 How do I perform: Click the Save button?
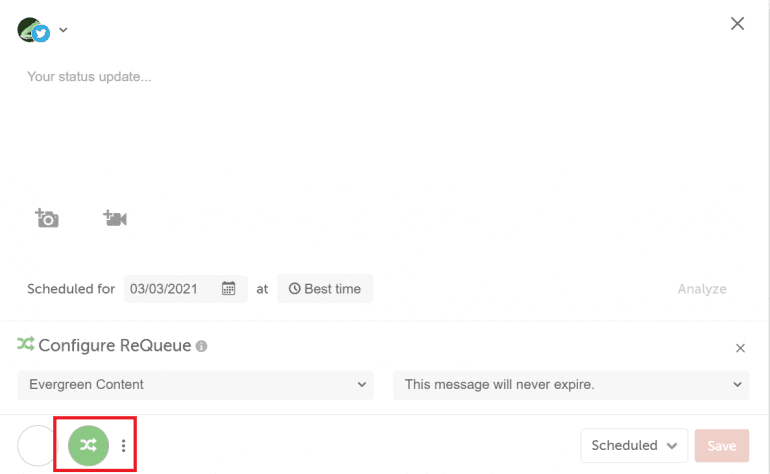pyautogui.click(x=722, y=446)
